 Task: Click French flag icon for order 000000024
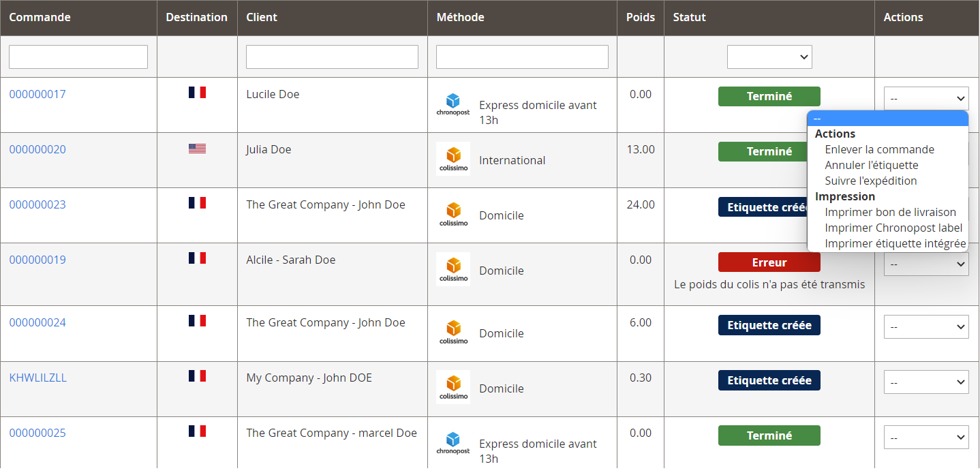click(x=197, y=320)
